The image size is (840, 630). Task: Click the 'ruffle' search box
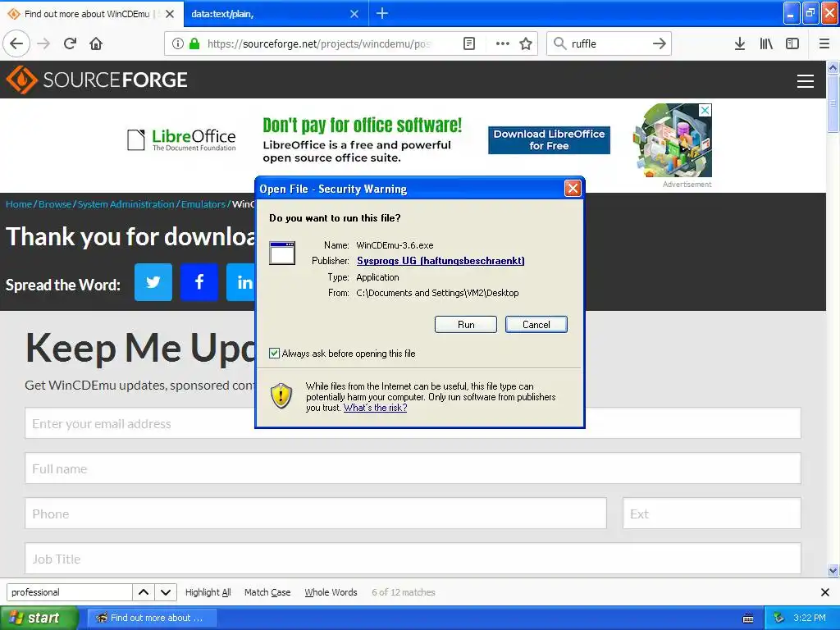click(x=608, y=44)
